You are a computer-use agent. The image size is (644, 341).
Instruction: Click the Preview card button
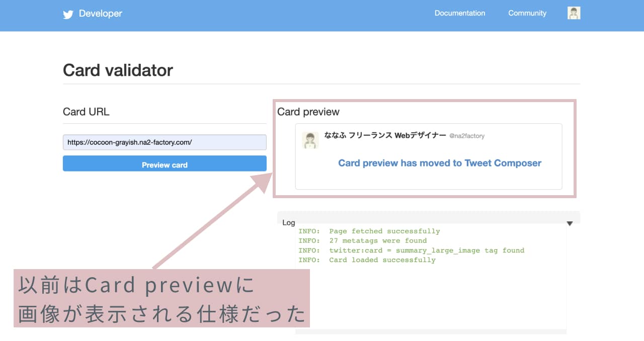(165, 163)
